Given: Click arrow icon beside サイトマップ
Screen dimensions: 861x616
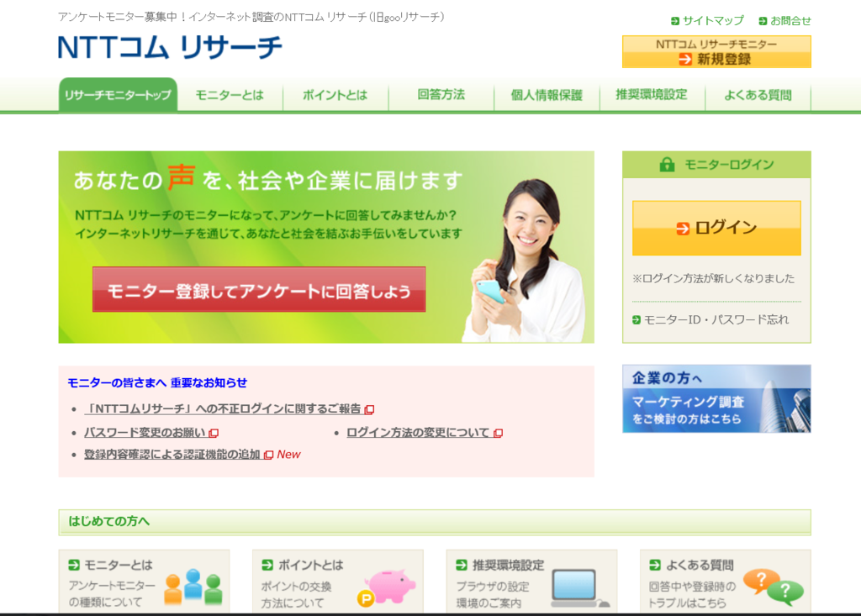Looking at the screenshot, I should [675, 21].
